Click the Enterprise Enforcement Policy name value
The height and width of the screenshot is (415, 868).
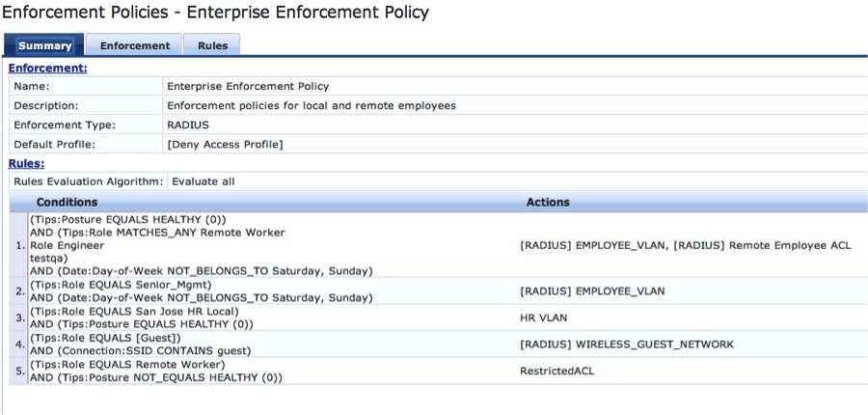coord(248,86)
